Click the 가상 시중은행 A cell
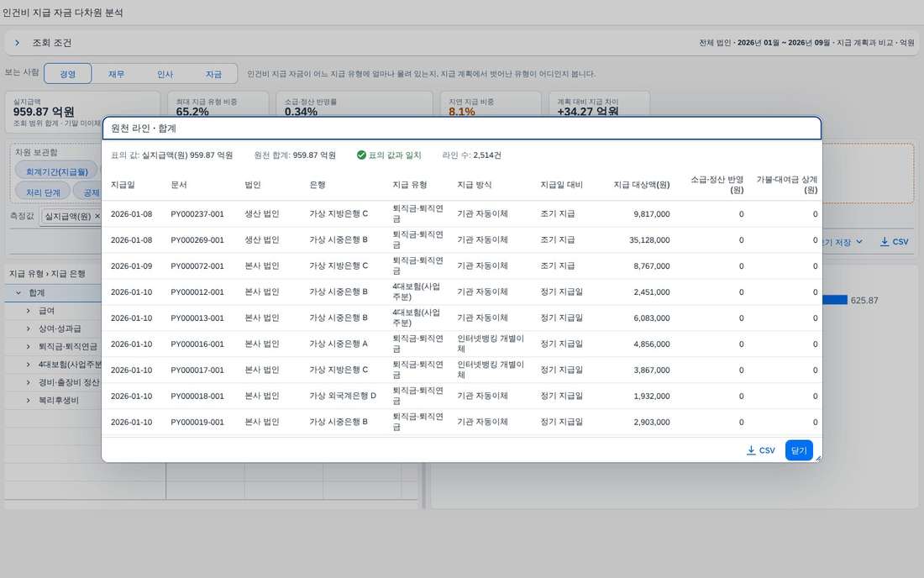 coord(339,344)
